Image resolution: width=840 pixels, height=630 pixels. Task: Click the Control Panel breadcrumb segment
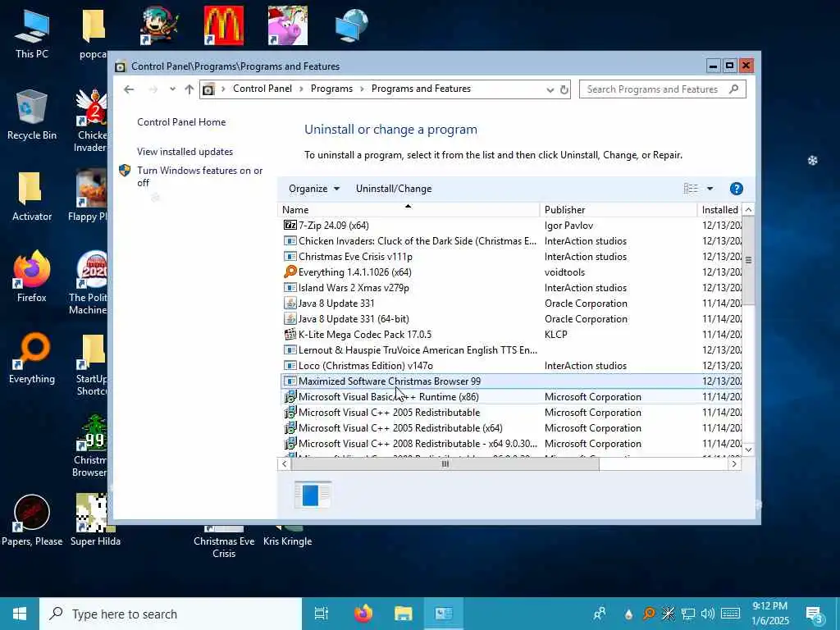[262, 89]
